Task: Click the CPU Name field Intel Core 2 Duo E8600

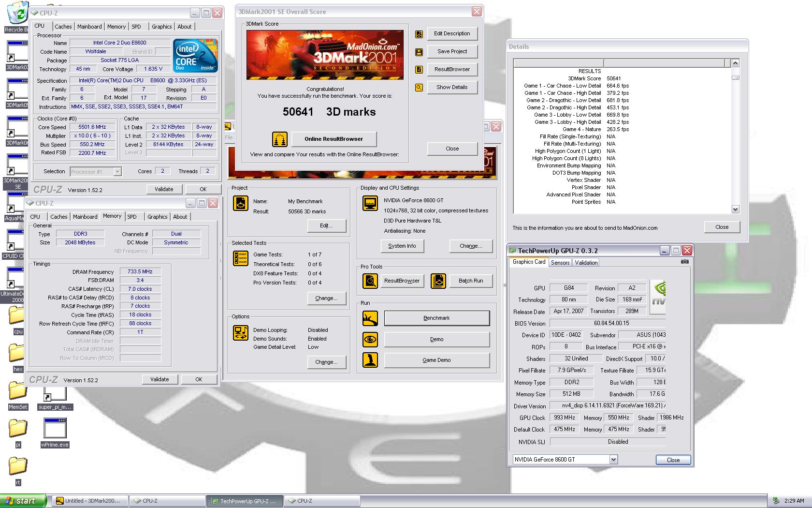Action: [x=120, y=43]
